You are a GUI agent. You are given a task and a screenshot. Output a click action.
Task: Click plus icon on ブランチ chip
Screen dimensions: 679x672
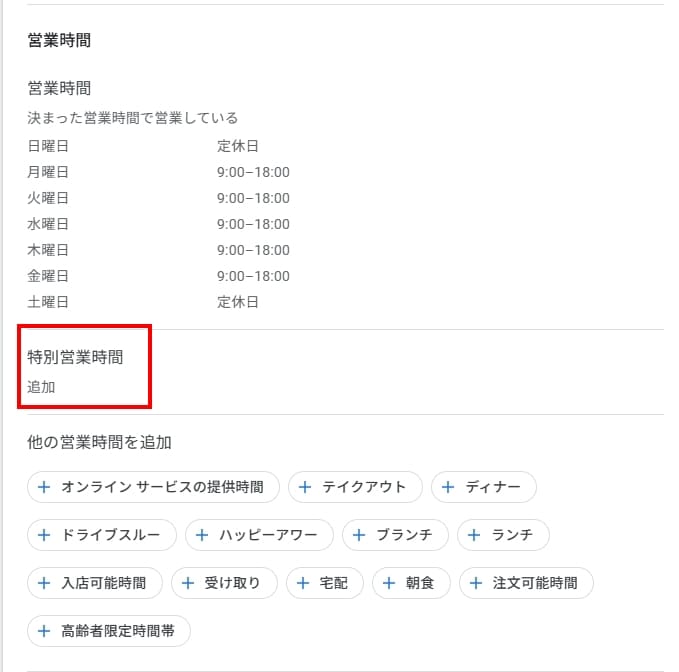(359, 535)
